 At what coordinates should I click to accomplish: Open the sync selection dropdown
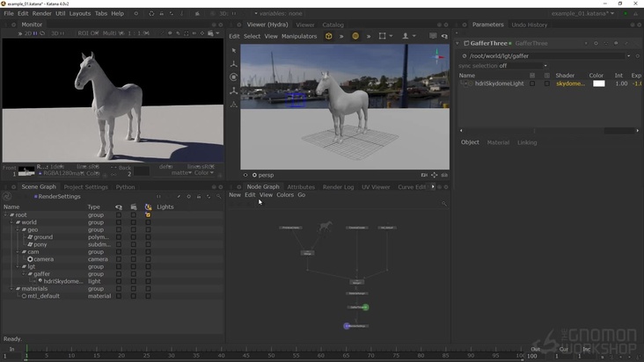tap(523, 66)
